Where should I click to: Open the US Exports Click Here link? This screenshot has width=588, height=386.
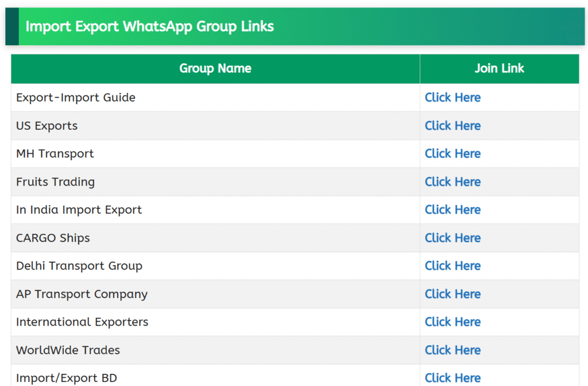coord(452,126)
